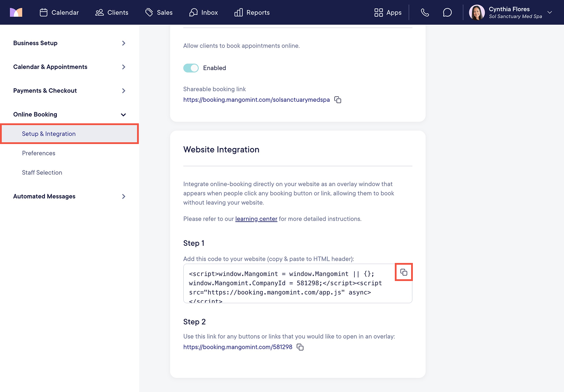Open the Calendar tab

point(59,12)
